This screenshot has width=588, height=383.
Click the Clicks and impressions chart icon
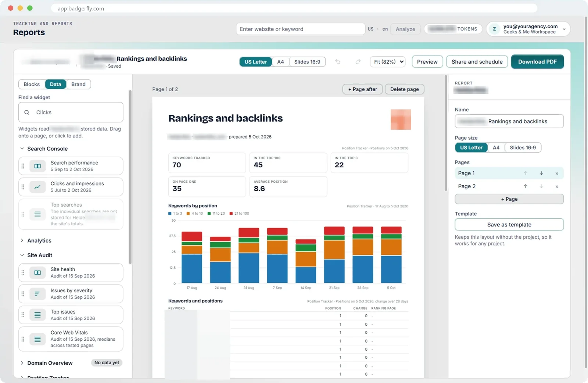[37, 187]
